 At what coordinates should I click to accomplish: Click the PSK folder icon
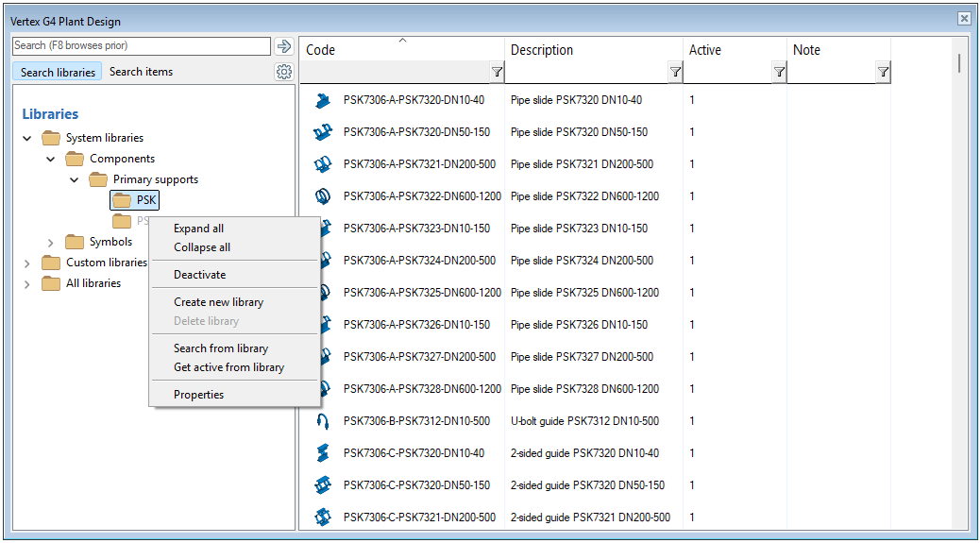tap(122, 200)
